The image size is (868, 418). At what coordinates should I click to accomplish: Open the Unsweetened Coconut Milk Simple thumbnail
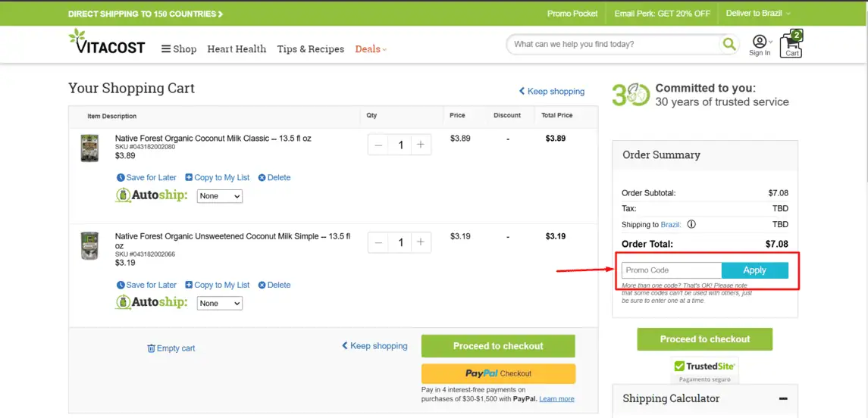click(x=89, y=246)
